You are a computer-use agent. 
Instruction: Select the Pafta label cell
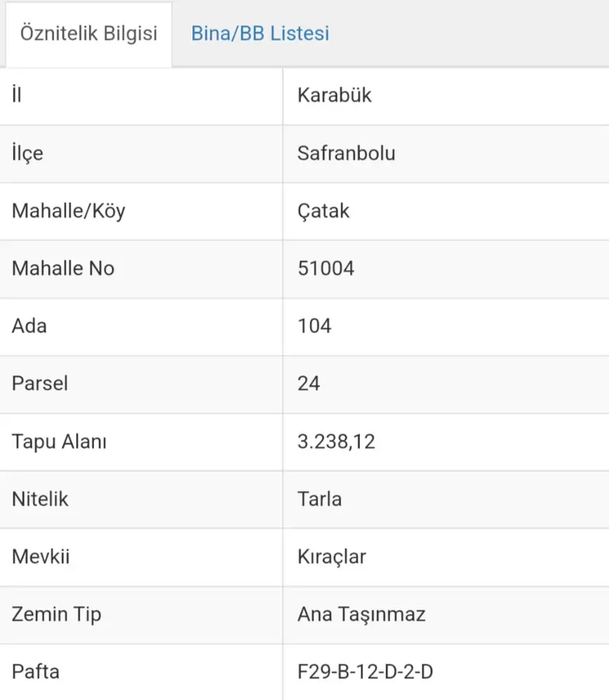pos(36,673)
